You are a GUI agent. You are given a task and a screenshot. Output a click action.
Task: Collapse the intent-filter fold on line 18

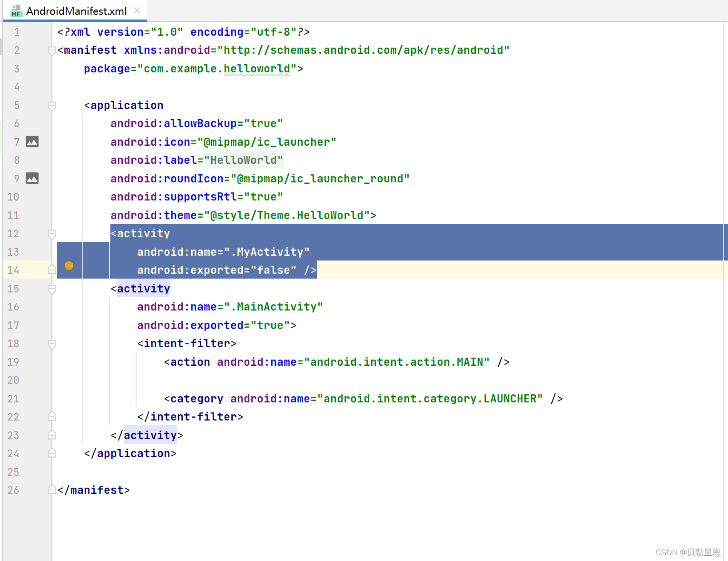tap(52, 343)
